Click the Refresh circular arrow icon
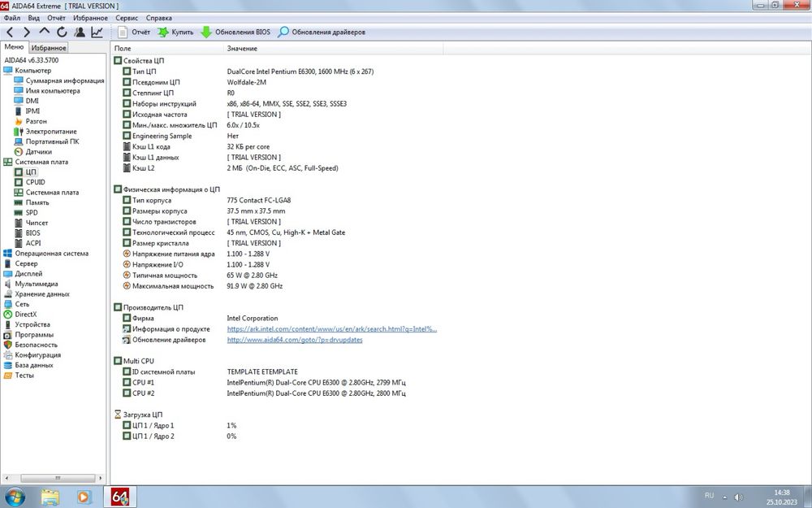812x508 pixels. [x=63, y=33]
